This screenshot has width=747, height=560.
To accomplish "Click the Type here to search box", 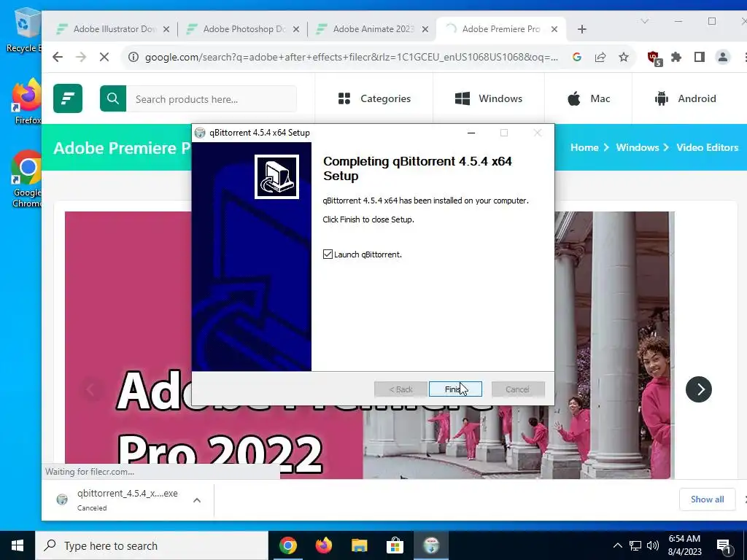I will (152, 545).
